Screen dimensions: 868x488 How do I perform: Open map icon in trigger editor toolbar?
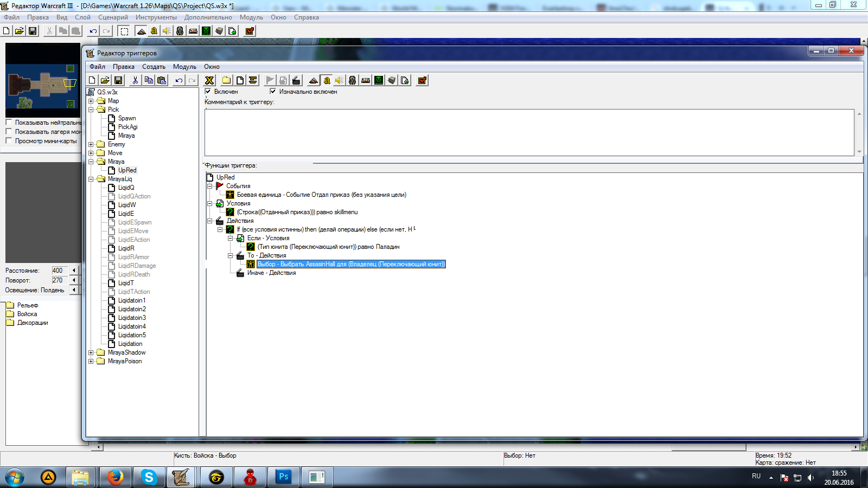point(105,80)
